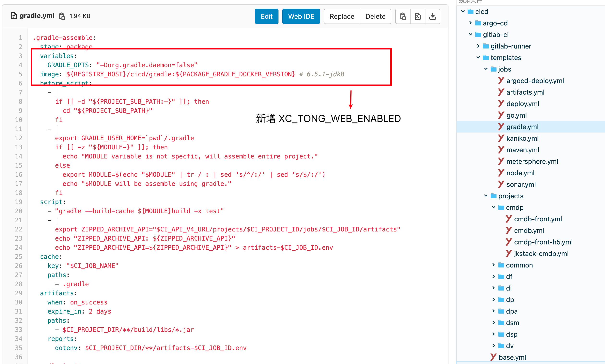Collapse the jobs folder chevron
Viewport: 605px width, 364px height.
486,69
